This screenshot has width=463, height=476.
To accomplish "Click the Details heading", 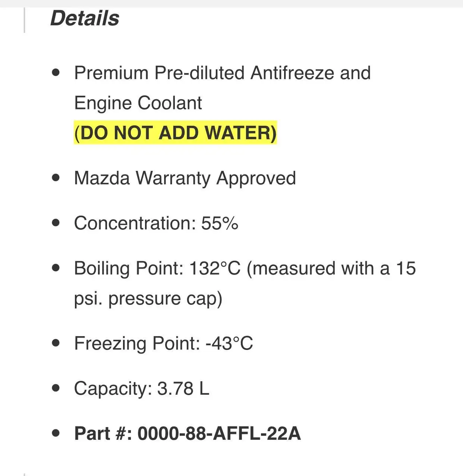I will pyautogui.click(x=85, y=18).
